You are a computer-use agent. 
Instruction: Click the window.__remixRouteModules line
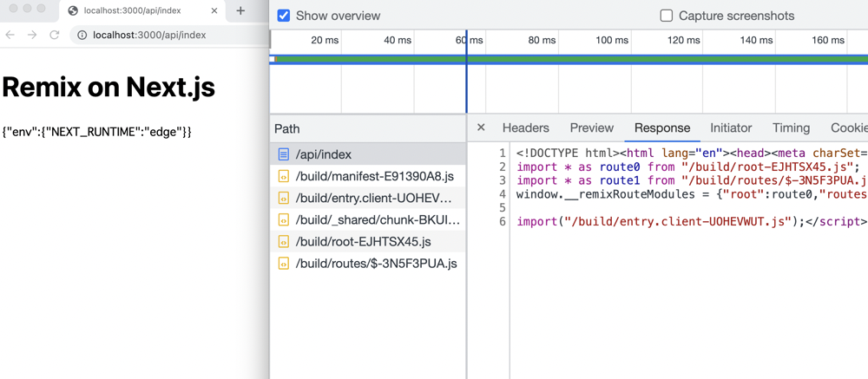coord(692,194)
